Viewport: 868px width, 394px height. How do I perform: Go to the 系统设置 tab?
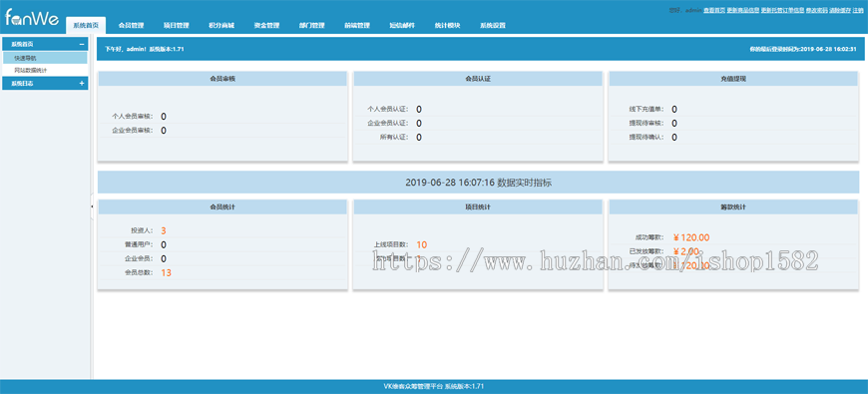click(x=492, y=26)
